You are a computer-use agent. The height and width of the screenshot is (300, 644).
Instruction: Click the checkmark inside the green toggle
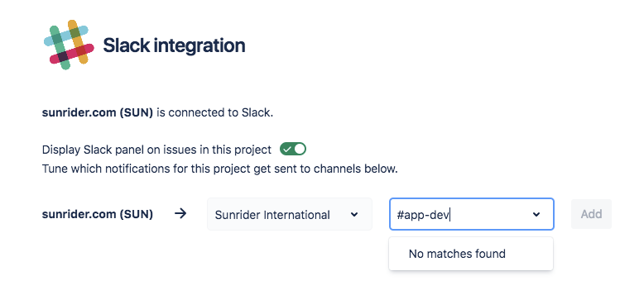coord(287,150)
